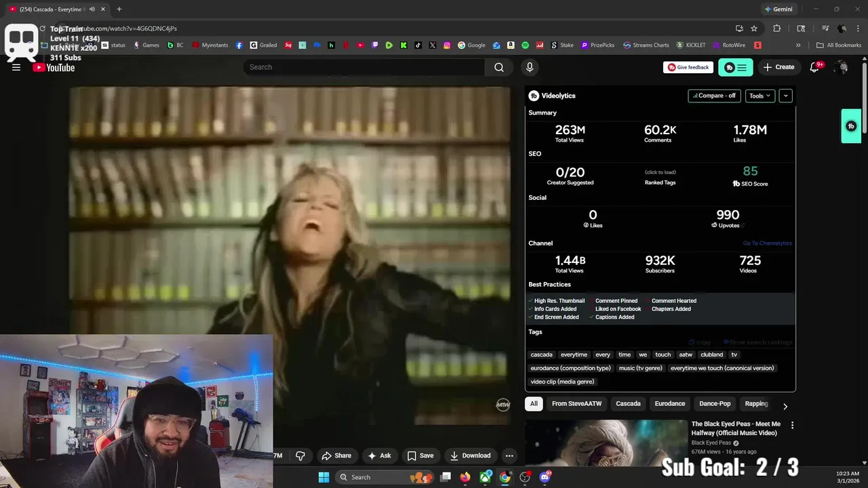Screen dimensions: 868x488
Task: Open Task View on the taskbar
Action: click(x=446, y=477)
